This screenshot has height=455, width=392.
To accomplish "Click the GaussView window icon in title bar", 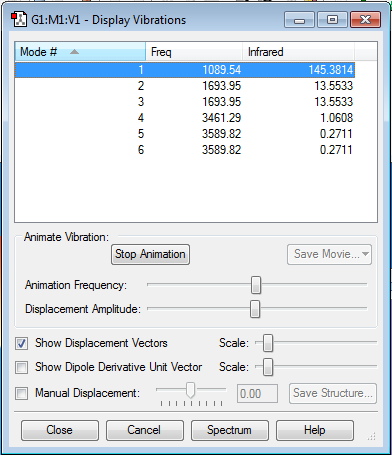I will click(x=19, y=20).
